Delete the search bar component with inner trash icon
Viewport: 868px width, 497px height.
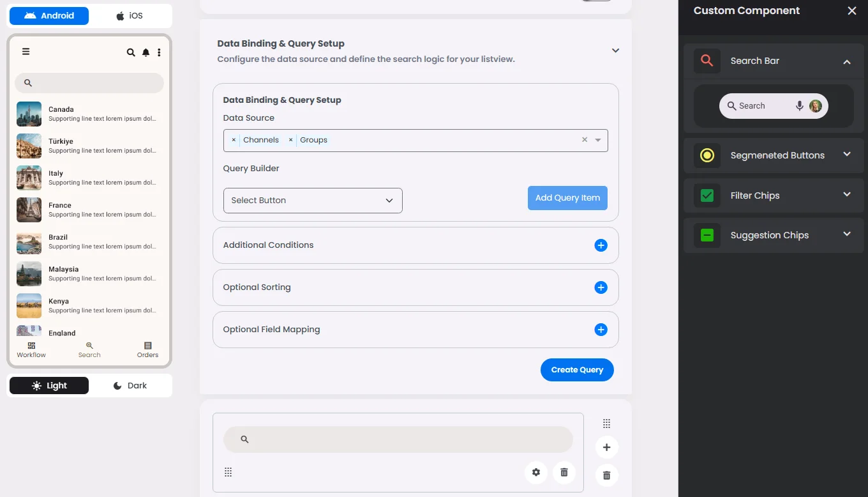(x=564, y=472)
